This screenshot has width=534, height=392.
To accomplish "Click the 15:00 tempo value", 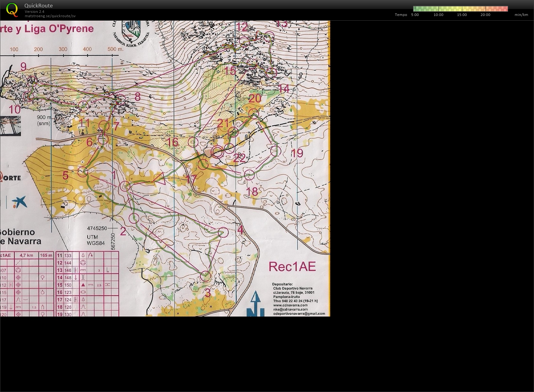I will (462, 15).
